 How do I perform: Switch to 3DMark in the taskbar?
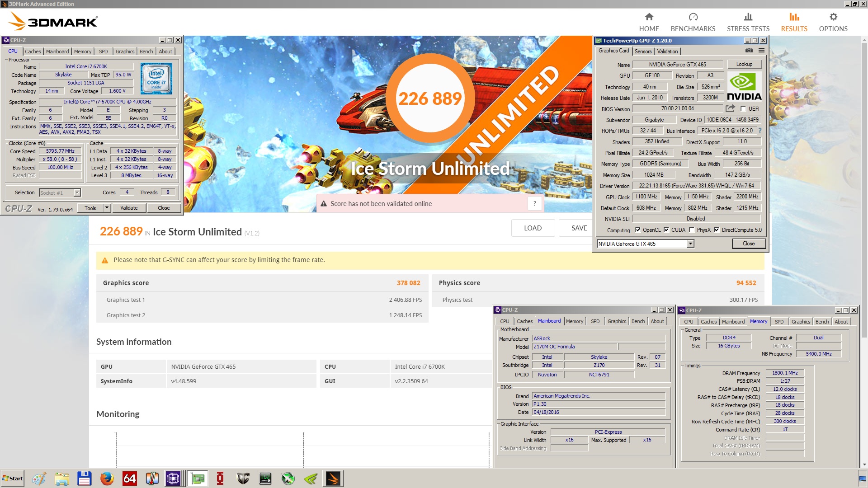(333, 479)
